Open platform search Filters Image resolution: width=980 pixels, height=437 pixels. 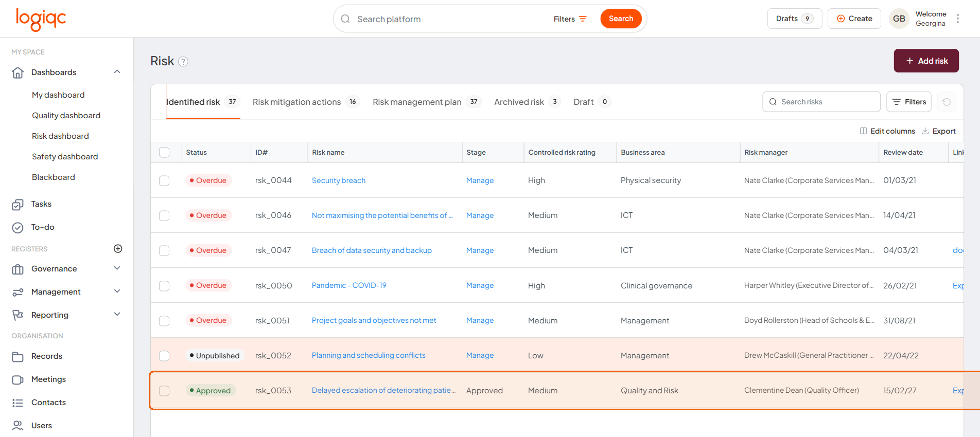click(570, 19)
